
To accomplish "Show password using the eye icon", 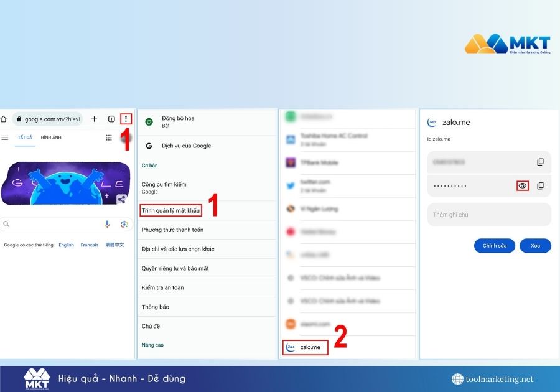I will click(x=523, y=185).
